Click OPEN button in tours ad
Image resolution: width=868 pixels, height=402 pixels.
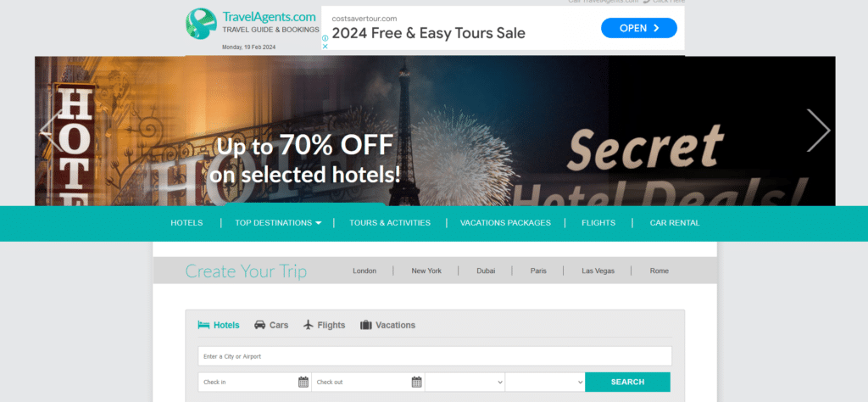tap(639, 28)
